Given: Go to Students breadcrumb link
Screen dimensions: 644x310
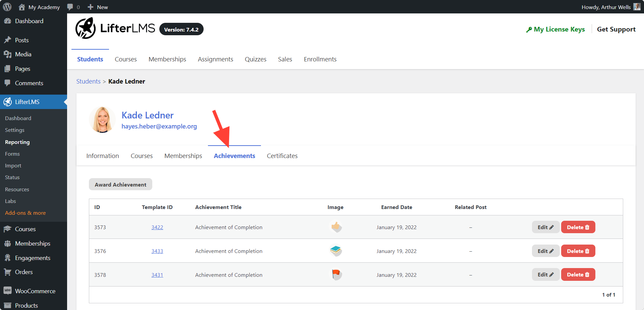Looking at the screenshot, I should [88, 81].
